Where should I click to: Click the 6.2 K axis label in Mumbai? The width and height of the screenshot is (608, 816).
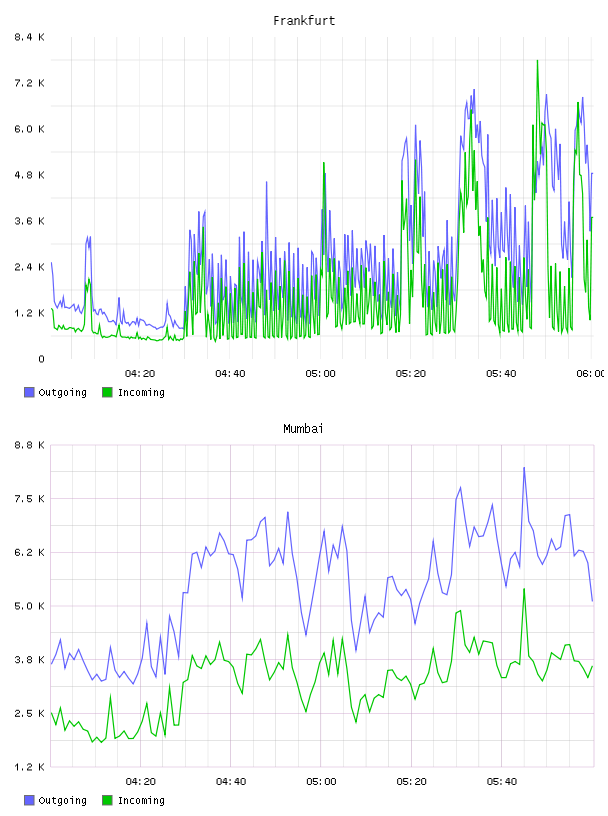pos(29,552)
